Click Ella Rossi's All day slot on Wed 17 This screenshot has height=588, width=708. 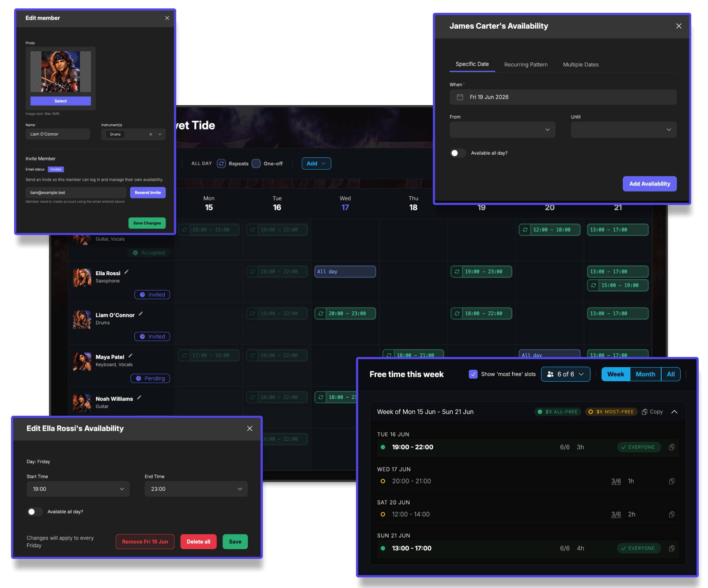tap(345, 272)
